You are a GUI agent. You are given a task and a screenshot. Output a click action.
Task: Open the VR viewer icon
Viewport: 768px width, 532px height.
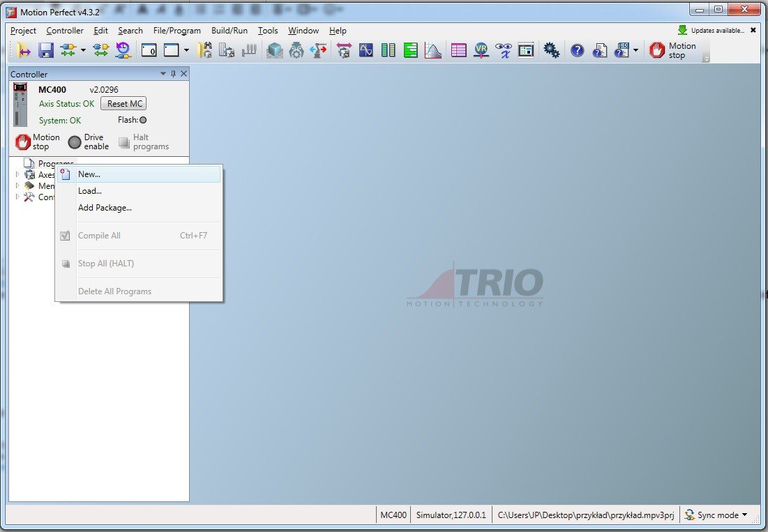[x=481, y=50]
